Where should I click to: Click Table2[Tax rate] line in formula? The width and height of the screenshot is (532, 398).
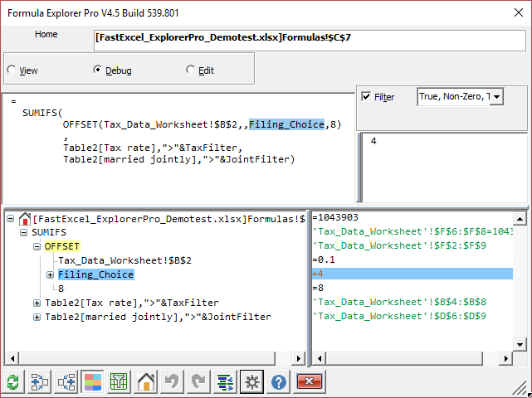click(153, 148)
